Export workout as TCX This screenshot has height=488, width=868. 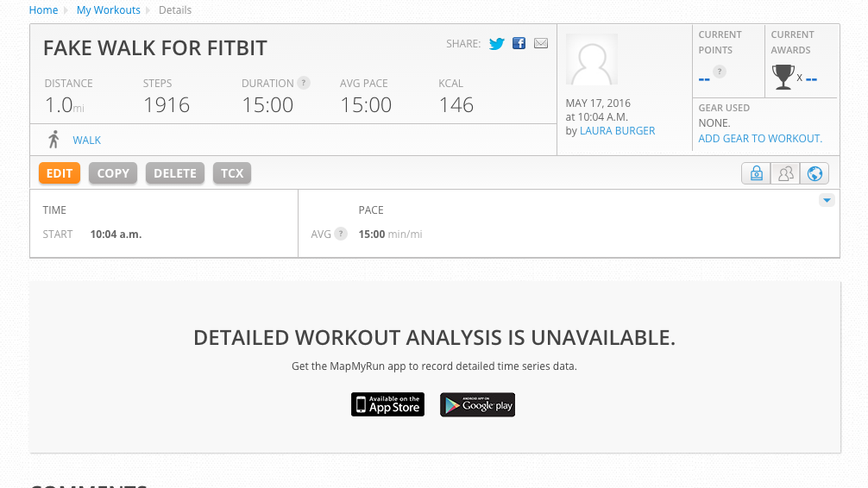[x=232, y=173]
